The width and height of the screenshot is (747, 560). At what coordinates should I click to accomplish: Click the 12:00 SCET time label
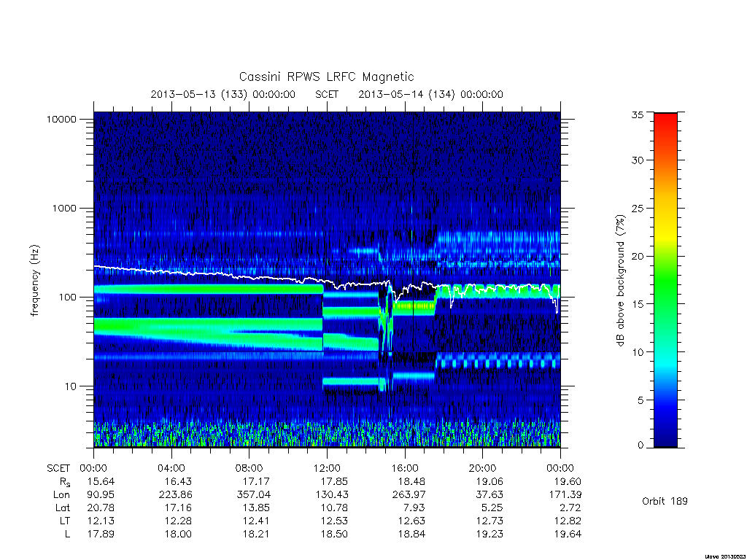pyautogui.click(x=327, y=468)
